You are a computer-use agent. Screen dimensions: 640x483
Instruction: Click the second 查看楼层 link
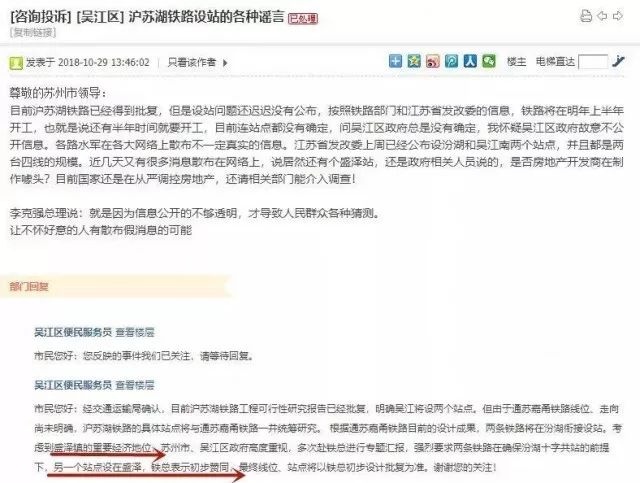135,385
